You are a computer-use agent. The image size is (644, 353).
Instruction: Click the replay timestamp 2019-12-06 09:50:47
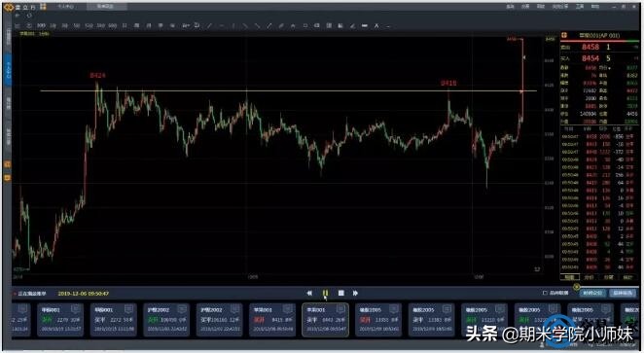pyautogui.click(x=84, y=294)
